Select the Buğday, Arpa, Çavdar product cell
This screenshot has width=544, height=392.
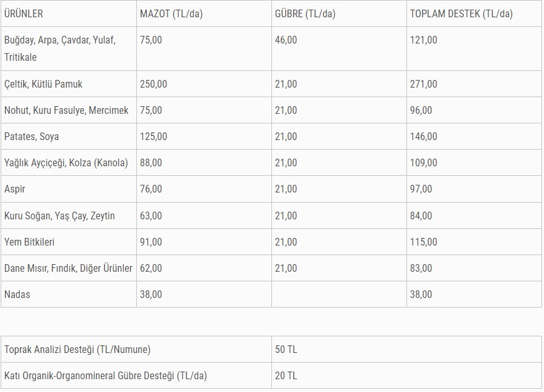pos(60,49)
